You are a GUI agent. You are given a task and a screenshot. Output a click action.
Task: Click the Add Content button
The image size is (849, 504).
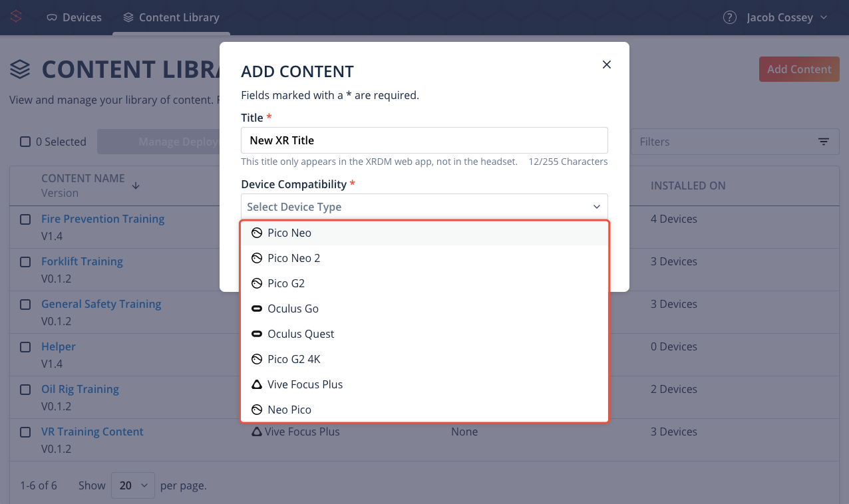click(x=799, y=69)
